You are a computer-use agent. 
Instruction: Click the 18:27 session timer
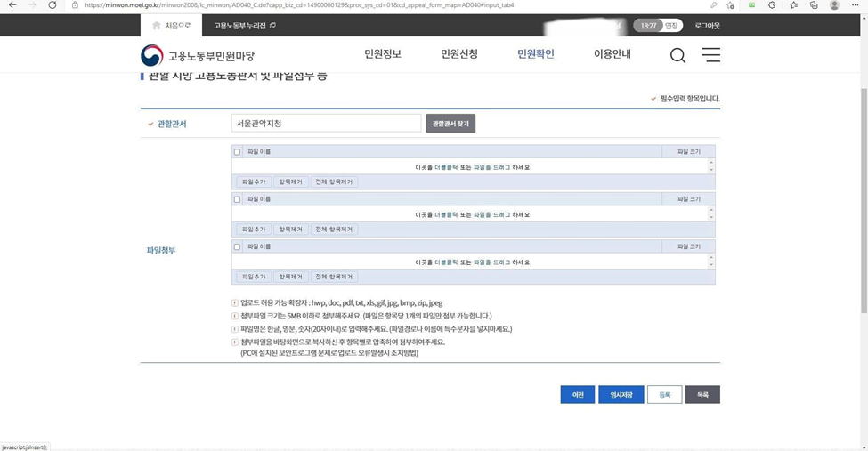coord(648,26)
